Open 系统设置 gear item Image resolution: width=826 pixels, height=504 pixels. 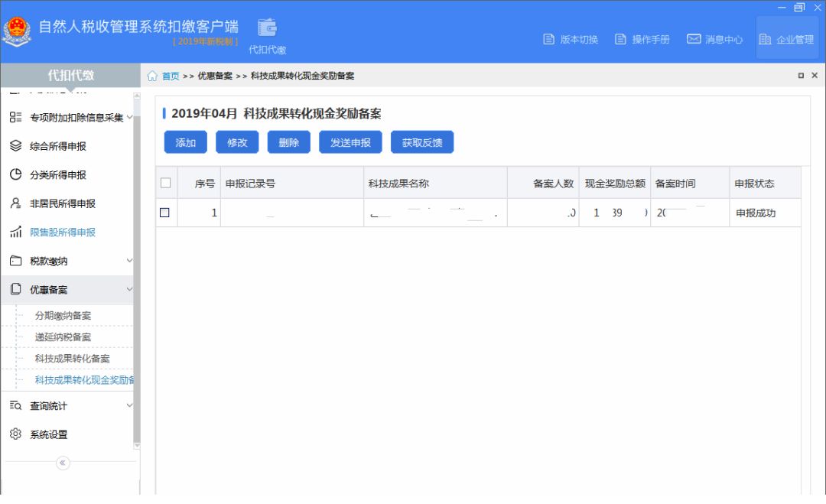point(48,434)
